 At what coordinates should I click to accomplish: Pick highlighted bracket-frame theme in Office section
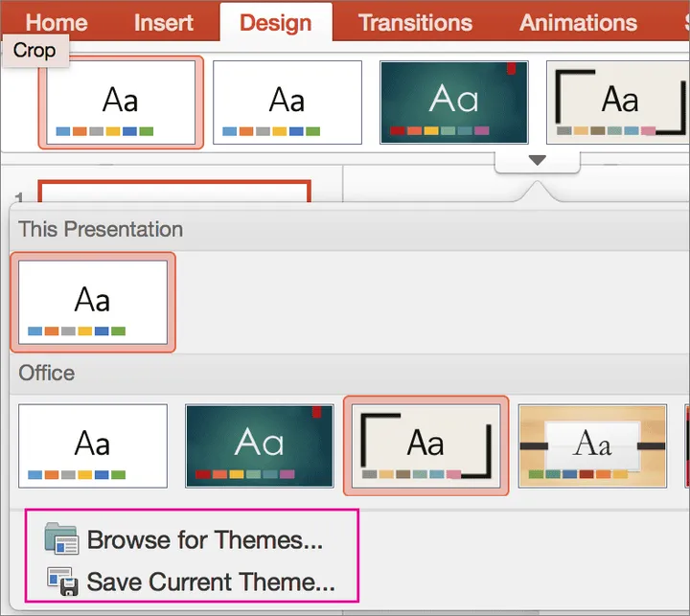tap(425, 445)
